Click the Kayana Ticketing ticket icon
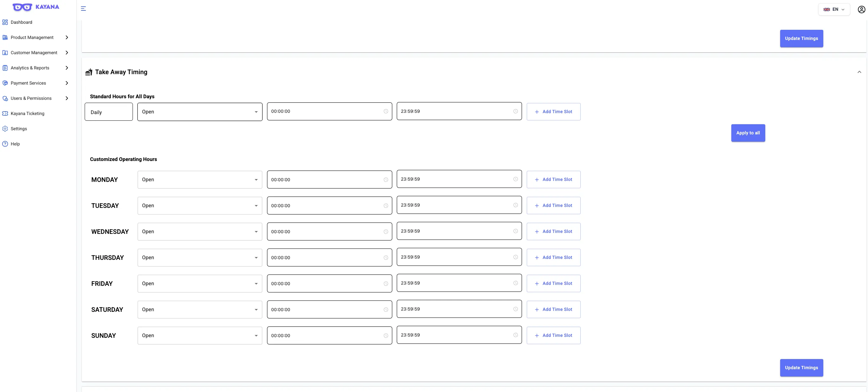The image size is (868, 392). (5, 113)
